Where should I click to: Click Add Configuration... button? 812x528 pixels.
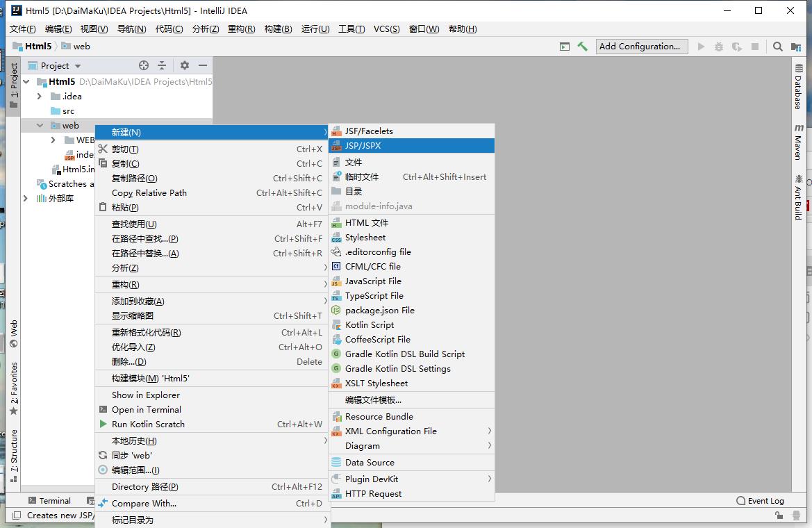(x=642, y=47)
